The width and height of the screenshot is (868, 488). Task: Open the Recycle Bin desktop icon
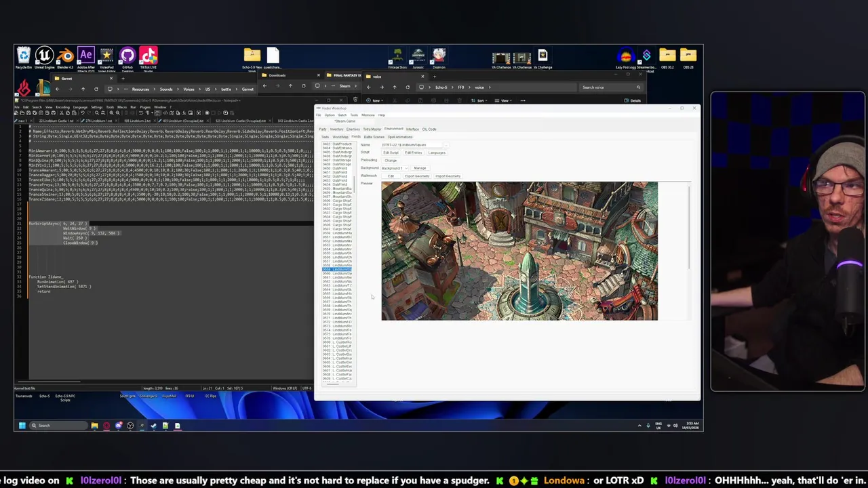click(x=24, y=57)
